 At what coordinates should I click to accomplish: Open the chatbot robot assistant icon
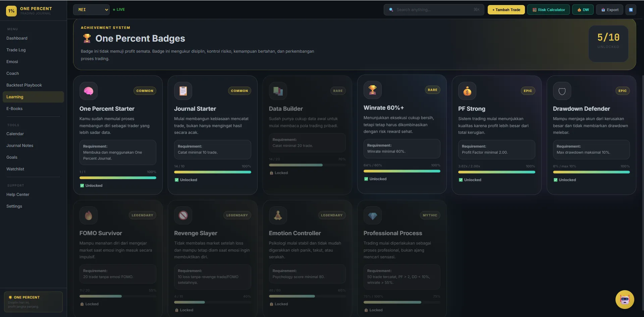pyautogui.click(x=625, y=299)
